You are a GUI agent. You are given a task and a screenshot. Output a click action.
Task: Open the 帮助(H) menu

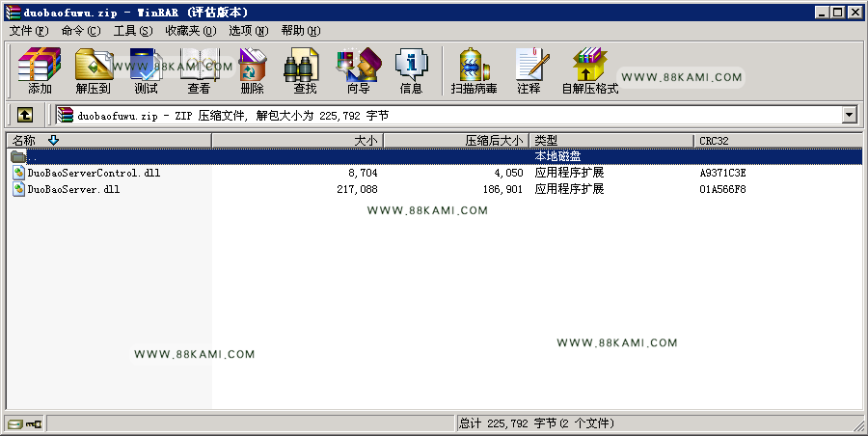pos(301,31)
